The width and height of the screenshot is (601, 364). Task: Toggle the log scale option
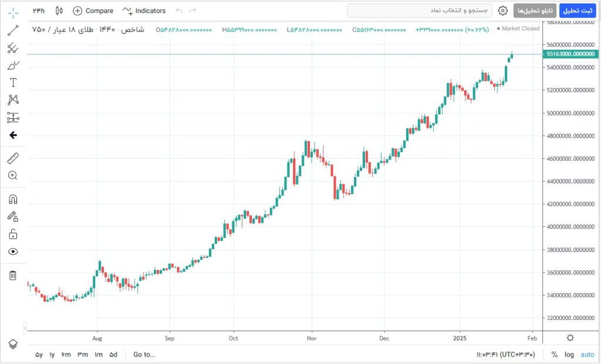click(569, 355)
